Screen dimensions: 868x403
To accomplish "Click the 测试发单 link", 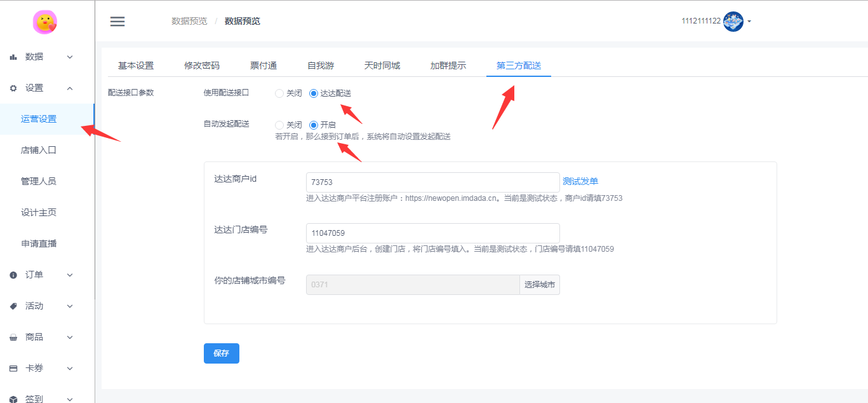I will [x=580, y=182].
